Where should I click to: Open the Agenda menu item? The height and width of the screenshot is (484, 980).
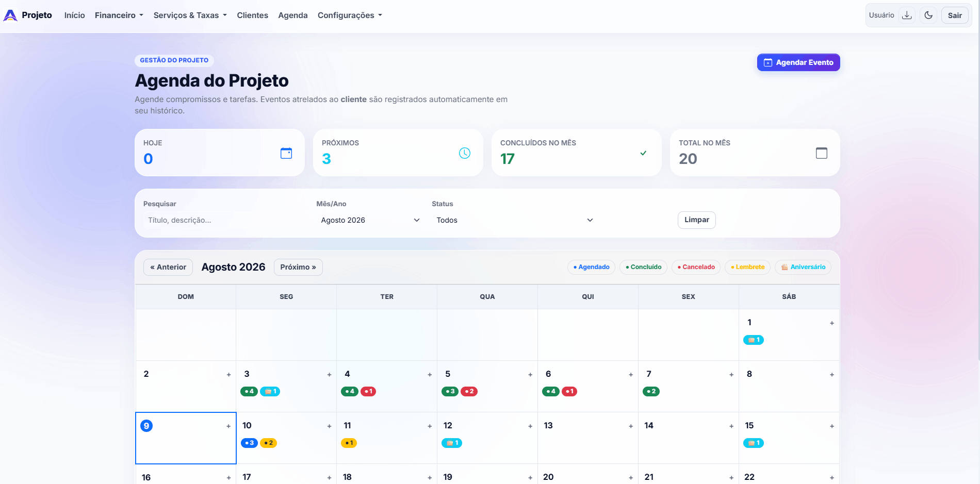(293, 15)
